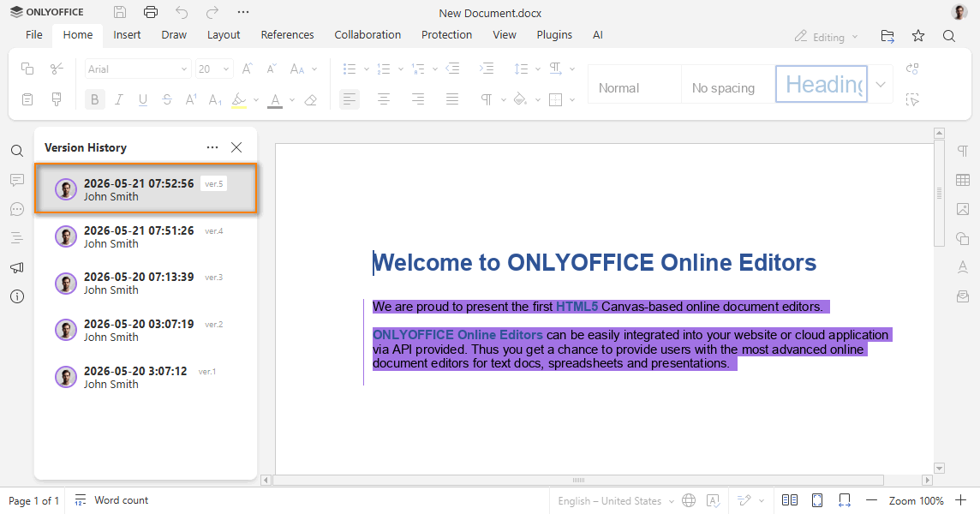Apply subscript formatting
Viewport: 980px width, 514px height.
215,99
